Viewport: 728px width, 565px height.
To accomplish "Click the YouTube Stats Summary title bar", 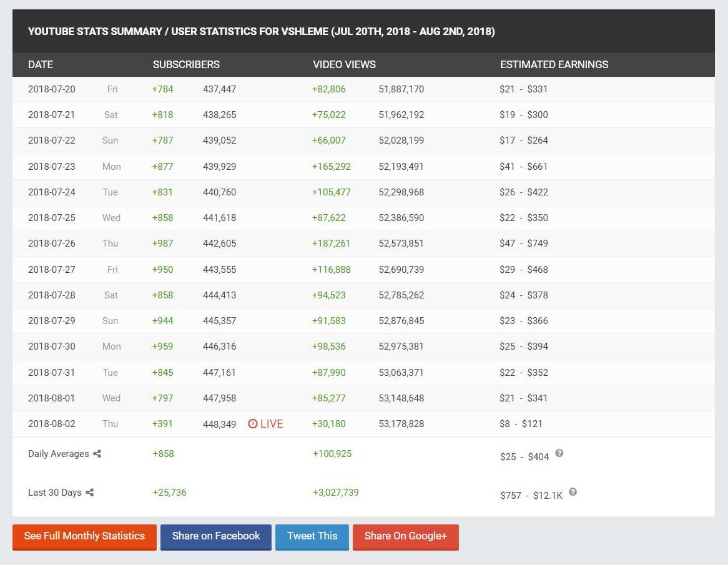I will coord(262,32).
